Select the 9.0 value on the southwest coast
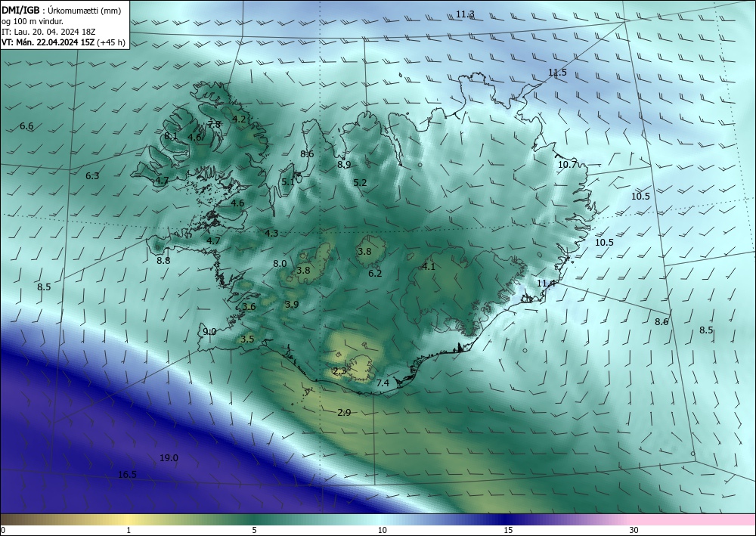 pyautogui.click(x=209, y=332)
